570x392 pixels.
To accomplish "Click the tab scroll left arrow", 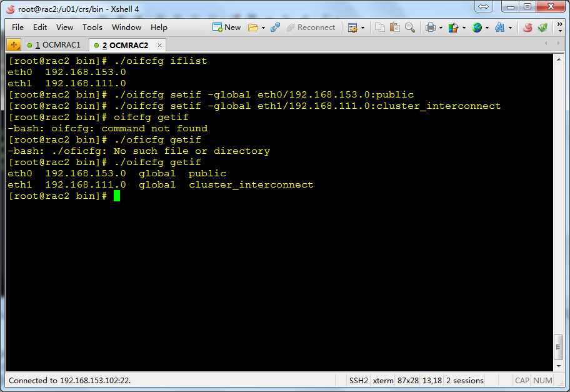I will click(546, 43).
